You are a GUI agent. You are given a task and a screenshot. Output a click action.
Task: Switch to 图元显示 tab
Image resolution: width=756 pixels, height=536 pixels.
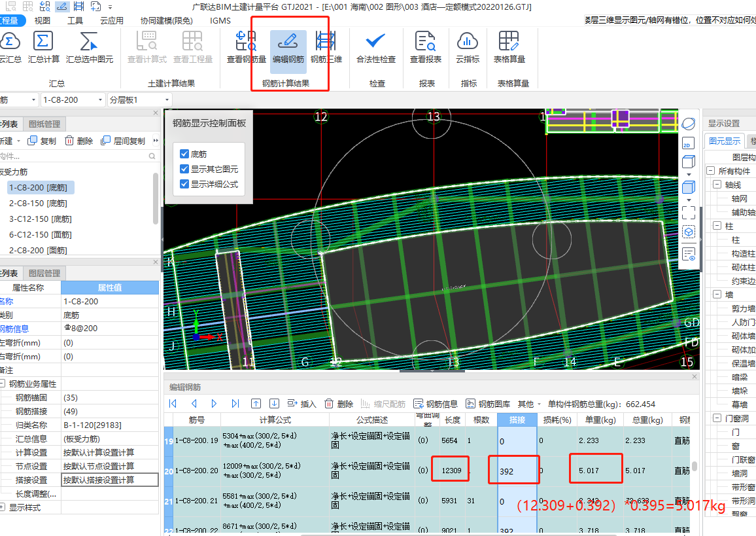(724, 141)
